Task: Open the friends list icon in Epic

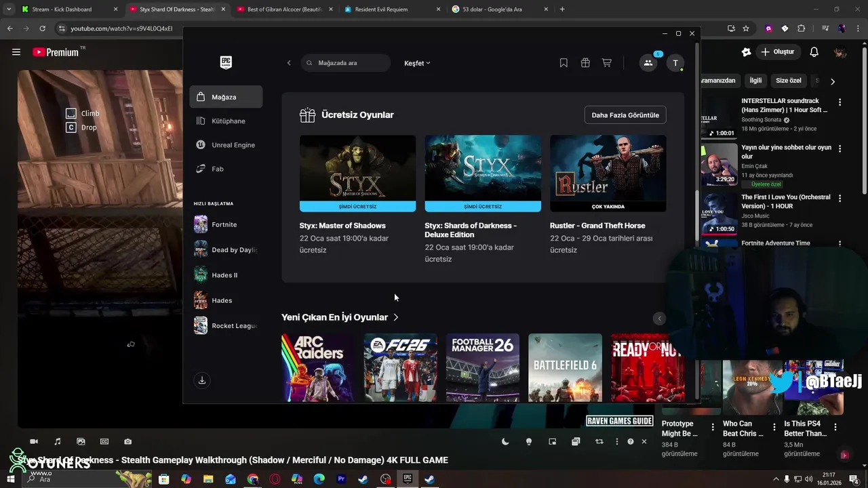Action: pos(648,63)
